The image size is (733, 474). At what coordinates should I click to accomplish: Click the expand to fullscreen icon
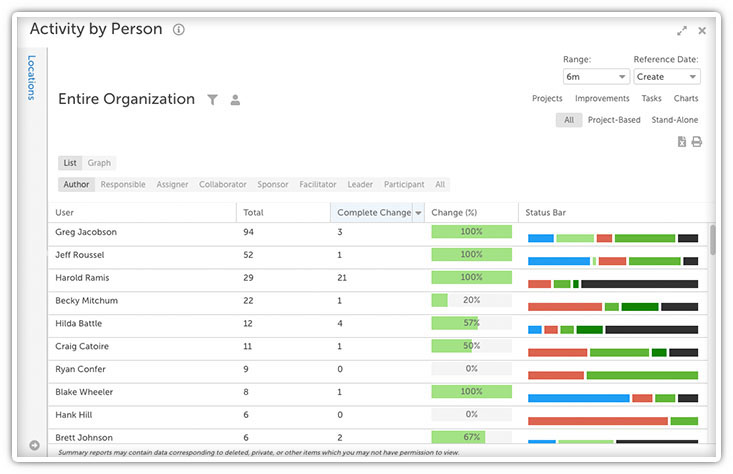click(x=682, y=31)
